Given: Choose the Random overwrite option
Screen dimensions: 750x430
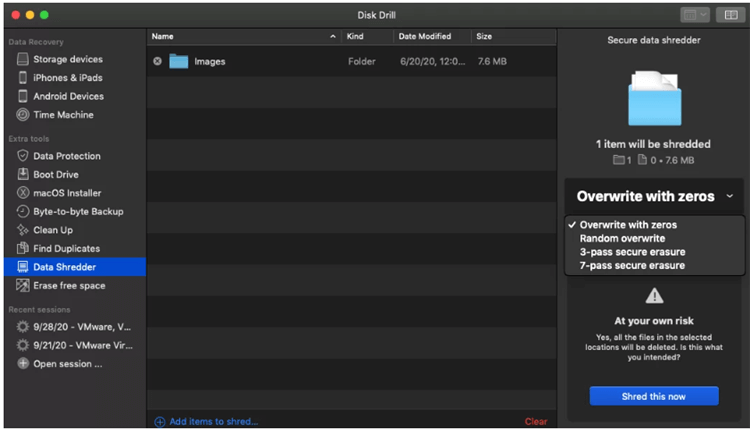Looking at the screenshot, I should 622,239.
